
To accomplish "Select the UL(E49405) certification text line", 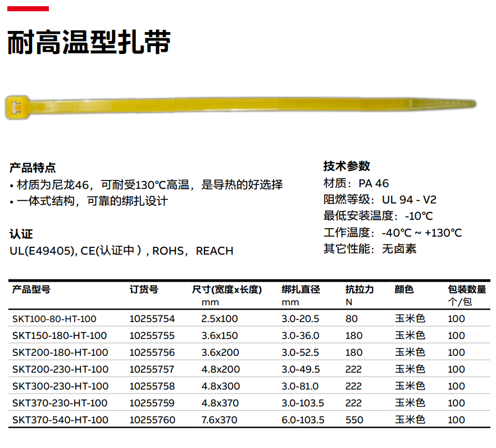I will [121, 251].
